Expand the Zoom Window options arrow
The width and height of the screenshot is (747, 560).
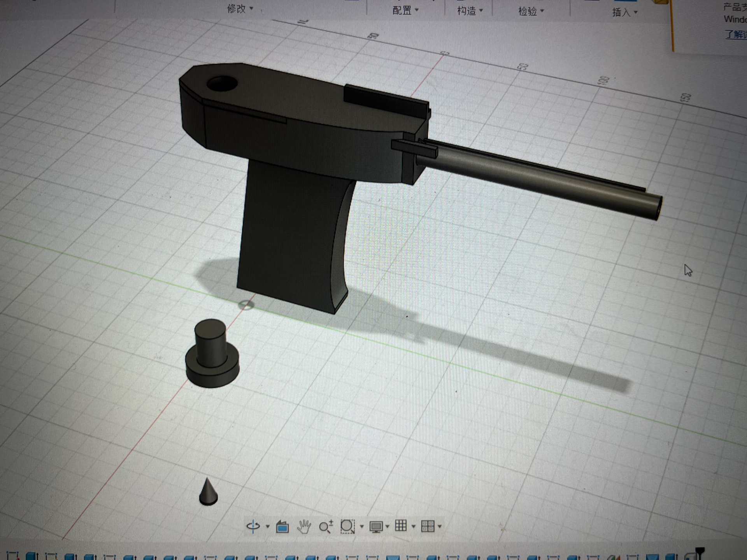tap(362, 527)
